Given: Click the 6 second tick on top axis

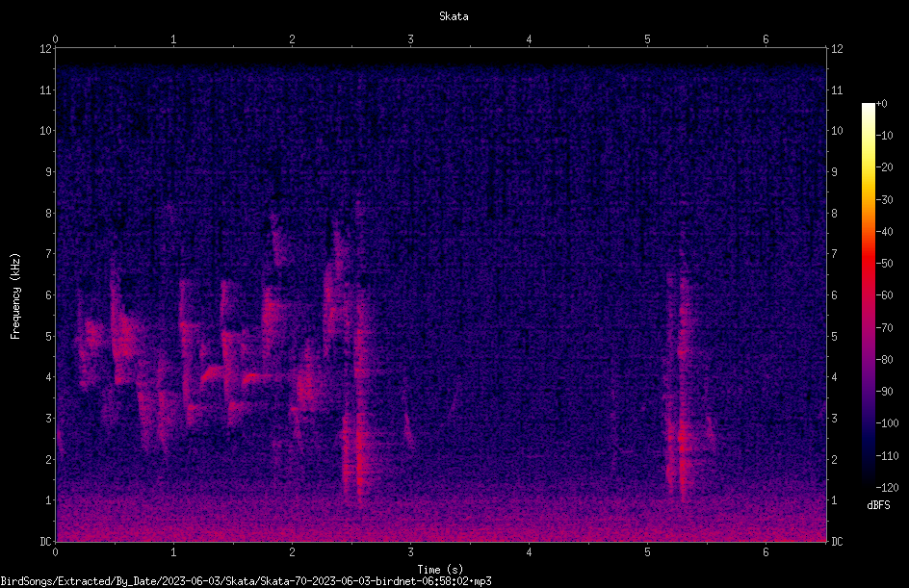Looking at the screenshot, I should 766,39.
